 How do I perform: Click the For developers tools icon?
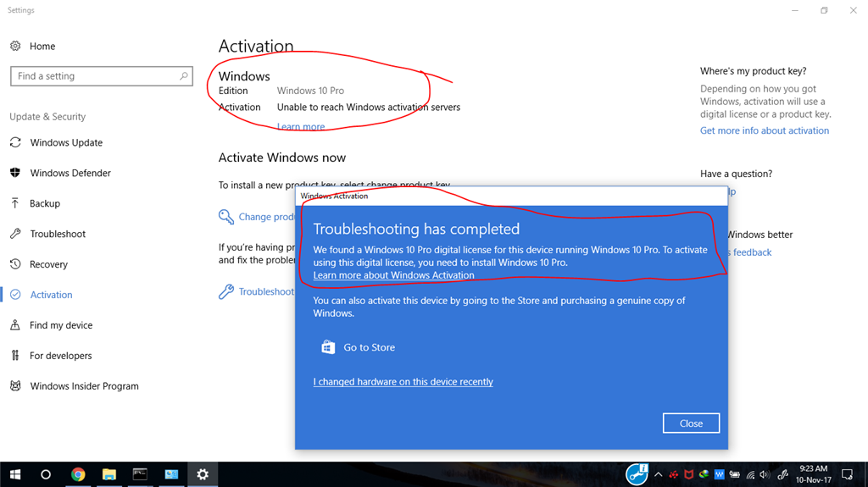point(15,355)
